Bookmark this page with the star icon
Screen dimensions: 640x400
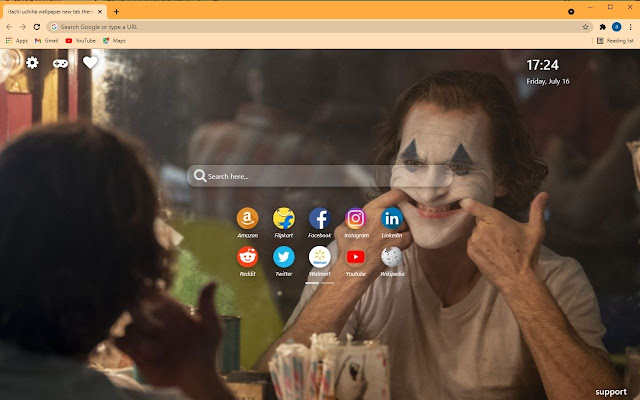coord(585,27)
